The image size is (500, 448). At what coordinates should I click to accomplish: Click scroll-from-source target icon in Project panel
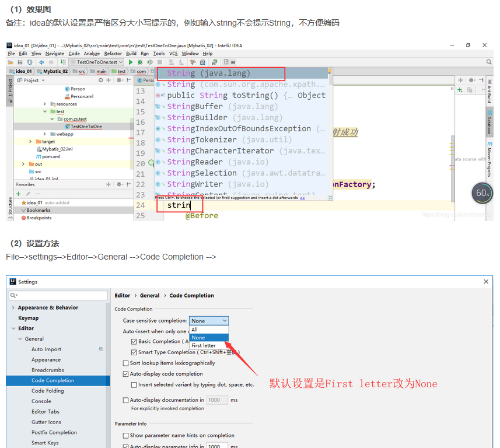click(101, 80)
